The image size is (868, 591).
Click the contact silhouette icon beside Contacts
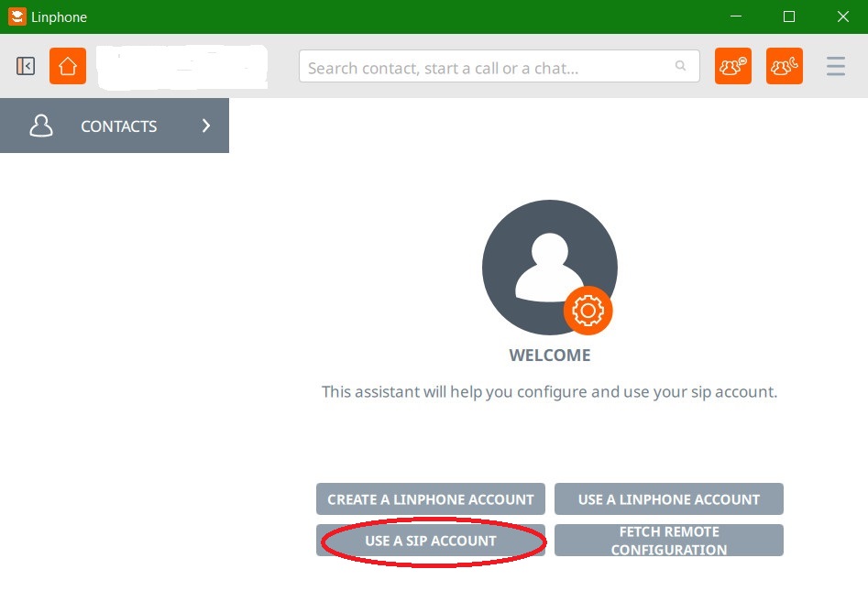pos(41,126)
